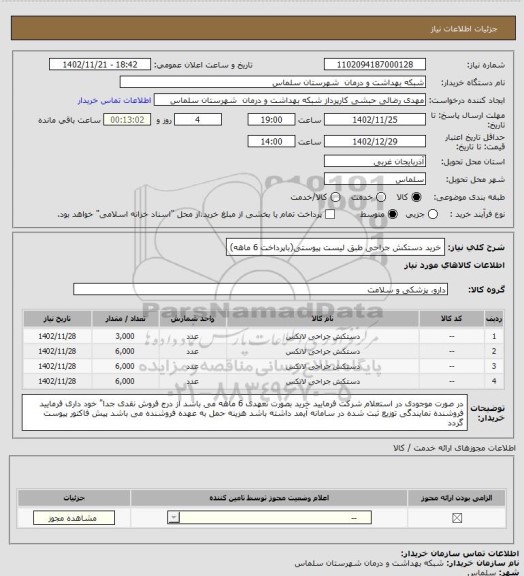Viewport: 524px width, 576px height.
Task: Click the واحد شمارش column header
Action: (x=193, y=319)
